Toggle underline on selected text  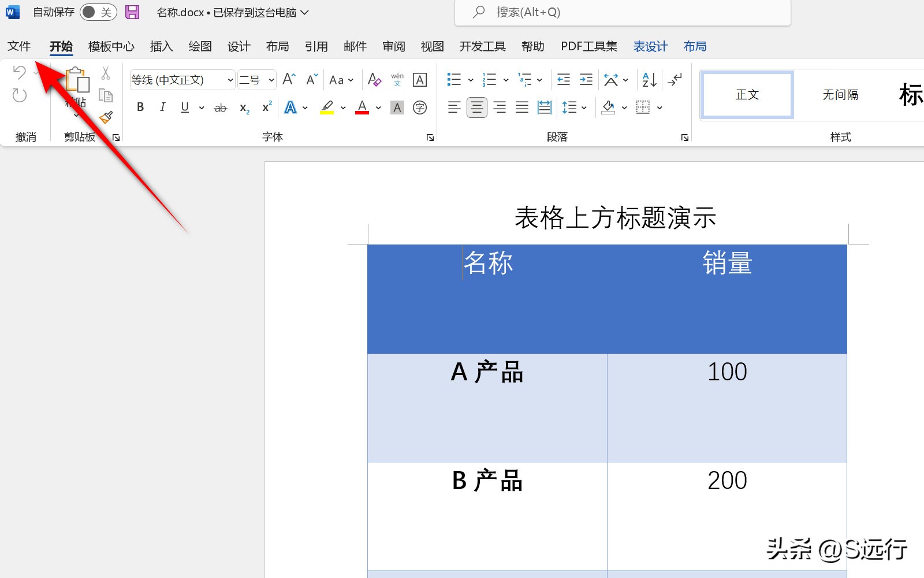point(184,107)
